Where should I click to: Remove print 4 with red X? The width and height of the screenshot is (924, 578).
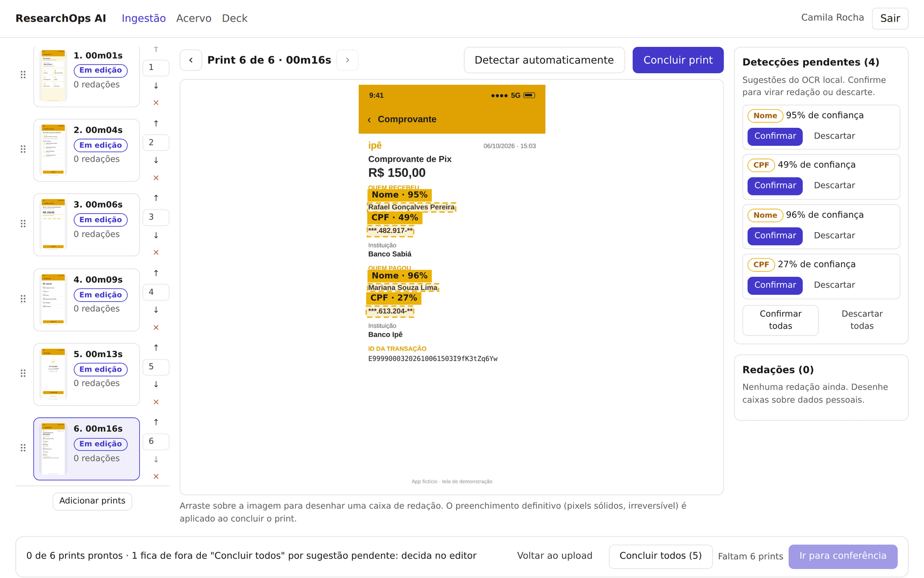156,327
